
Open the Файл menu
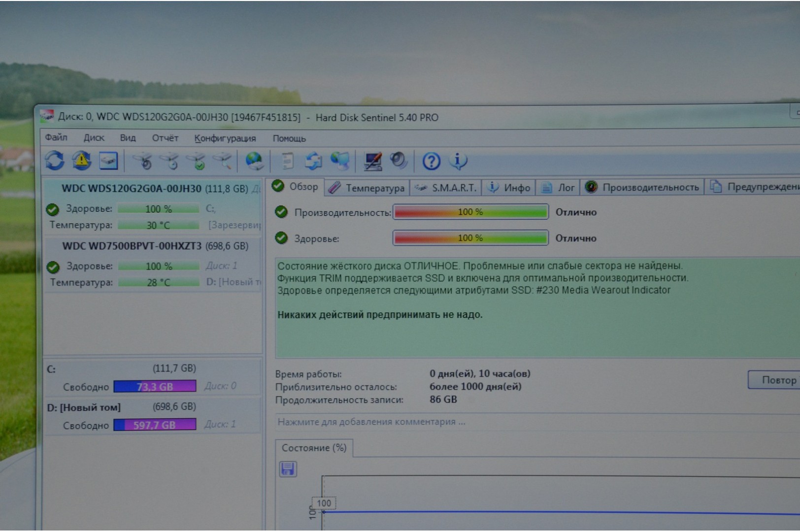click(56, 137)
